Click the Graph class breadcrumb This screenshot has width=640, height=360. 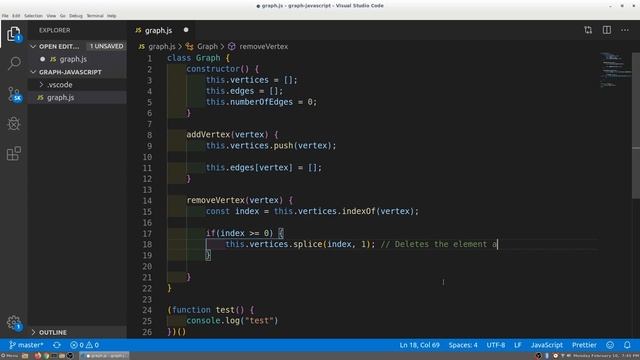[x=203, y=46]
